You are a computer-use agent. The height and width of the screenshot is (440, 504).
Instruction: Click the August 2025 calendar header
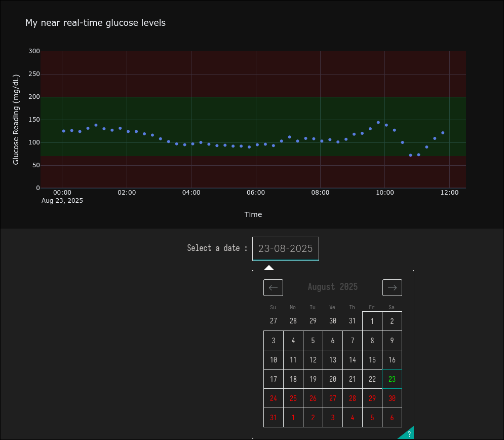click(333, 286)
